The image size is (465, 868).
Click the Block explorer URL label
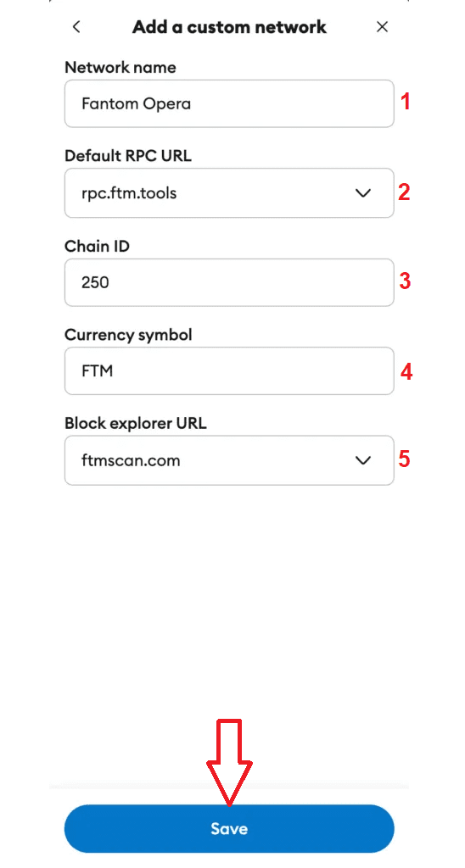pos(136,424)
